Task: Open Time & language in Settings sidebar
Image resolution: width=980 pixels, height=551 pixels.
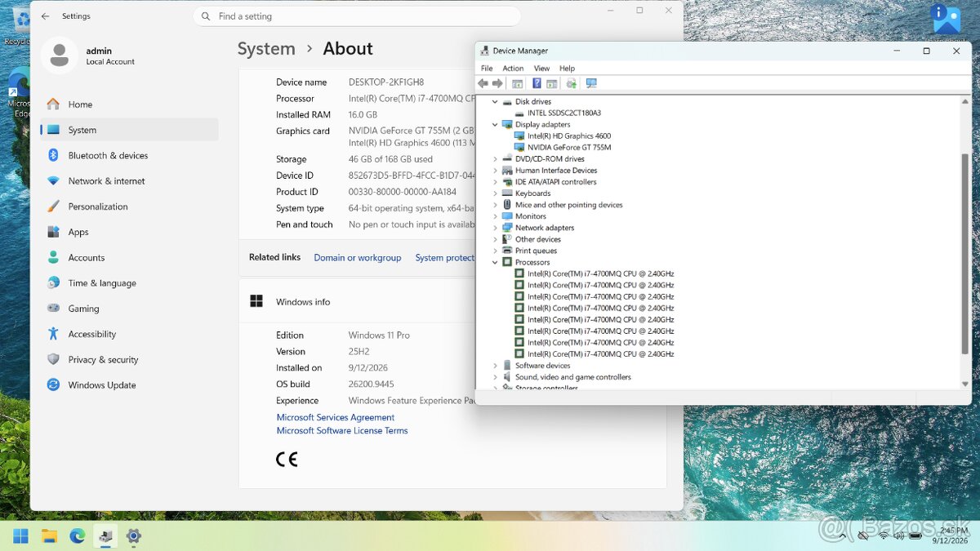Action: click(129, 282)
